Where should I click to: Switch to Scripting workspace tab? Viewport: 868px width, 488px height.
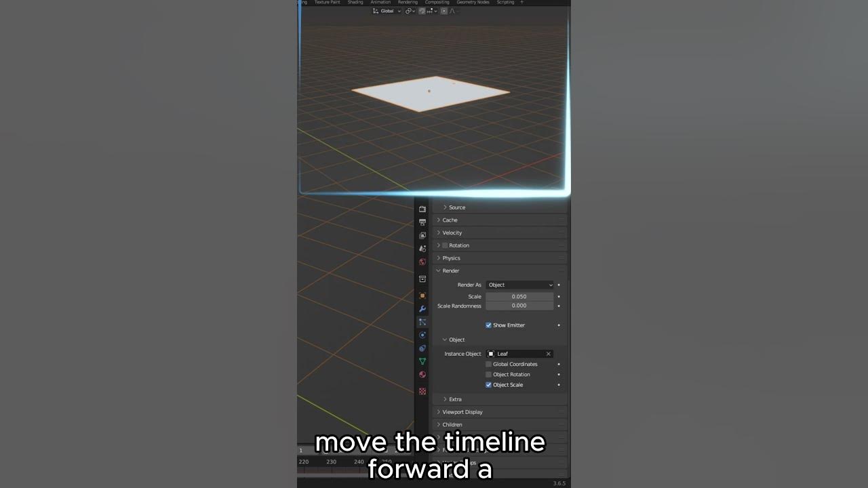(x=505, y=2)
